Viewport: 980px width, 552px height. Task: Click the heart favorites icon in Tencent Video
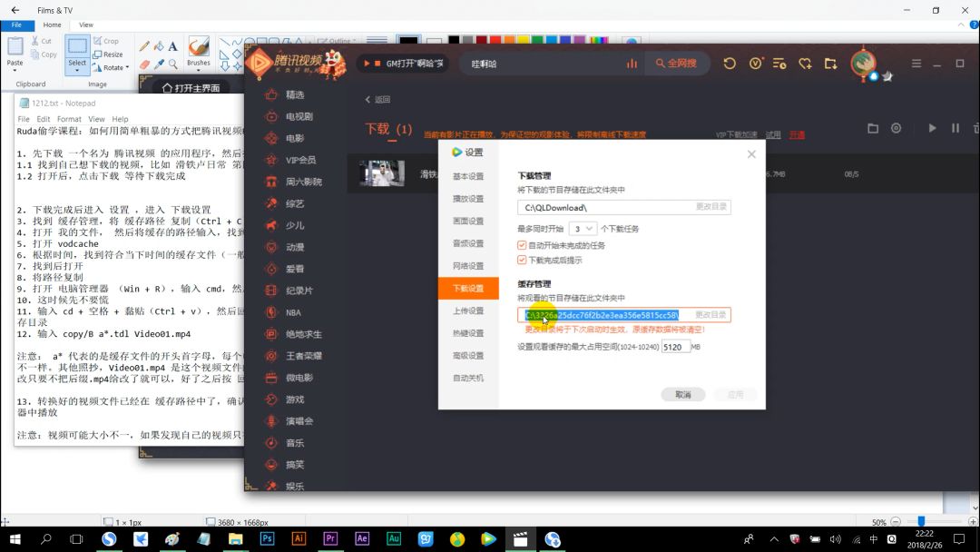805,64
